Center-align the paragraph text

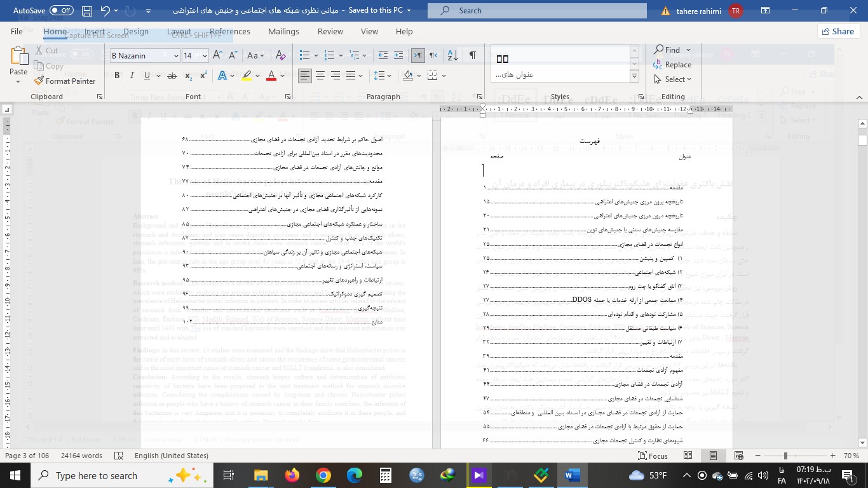pos(320,76)
